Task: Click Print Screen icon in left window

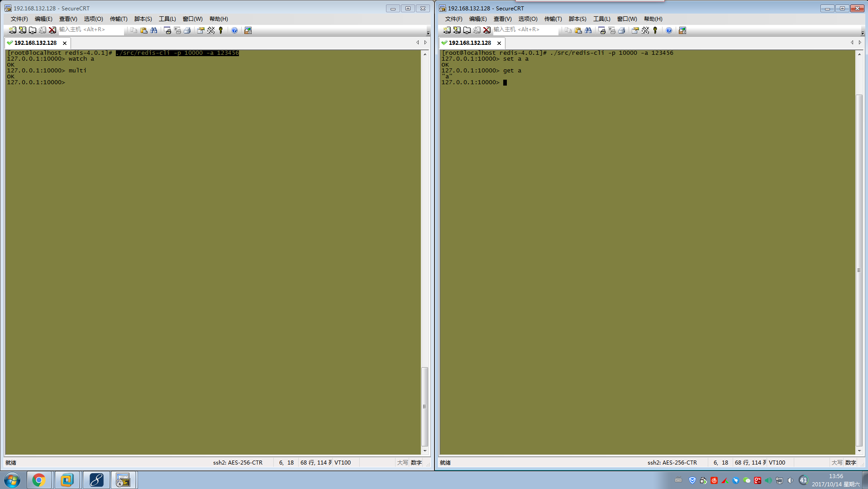Action: pos(167,30)
